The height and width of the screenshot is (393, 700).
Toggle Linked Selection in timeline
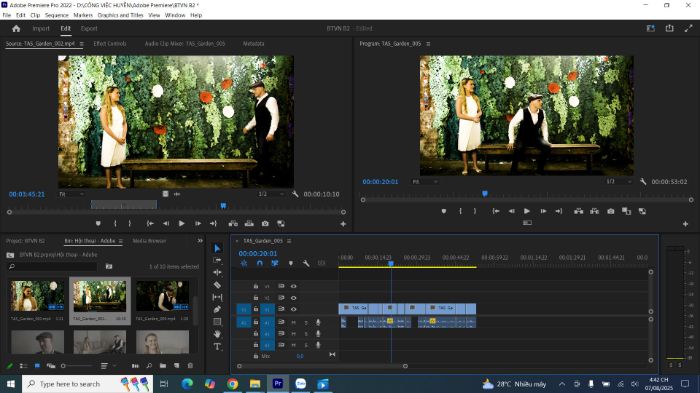tap(275, 263)
